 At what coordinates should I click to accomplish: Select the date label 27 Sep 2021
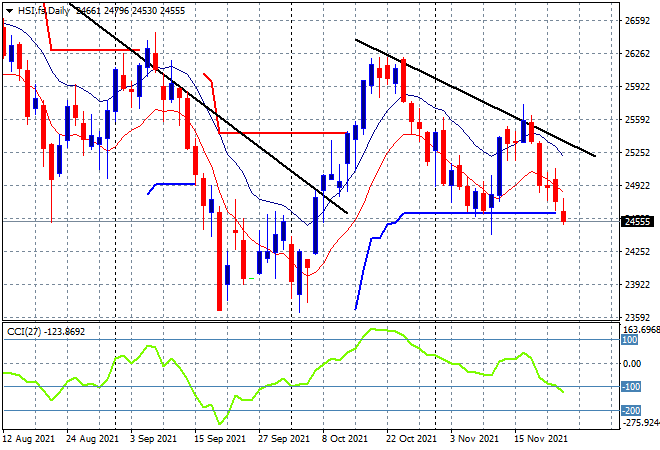pyautogui.click(x=284, y=439)
